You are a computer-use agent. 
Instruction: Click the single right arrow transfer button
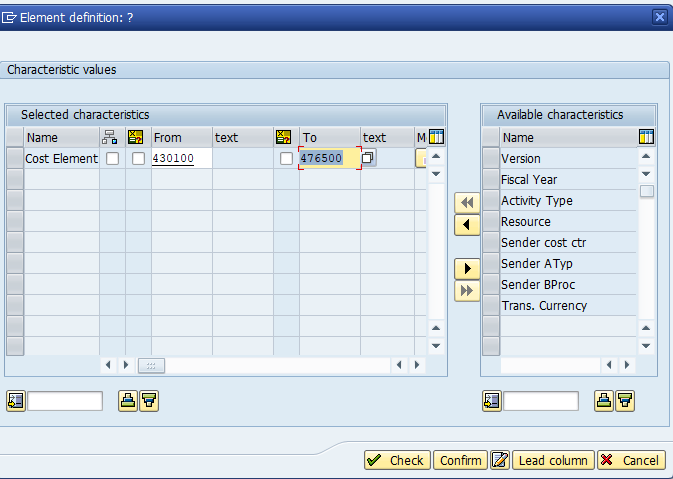click(x=466, y=269)
